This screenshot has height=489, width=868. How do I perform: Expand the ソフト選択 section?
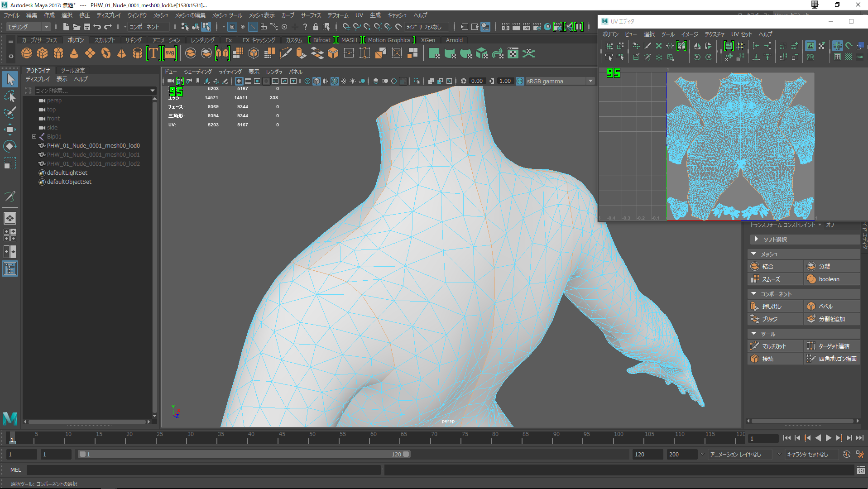tap(756, 240)
